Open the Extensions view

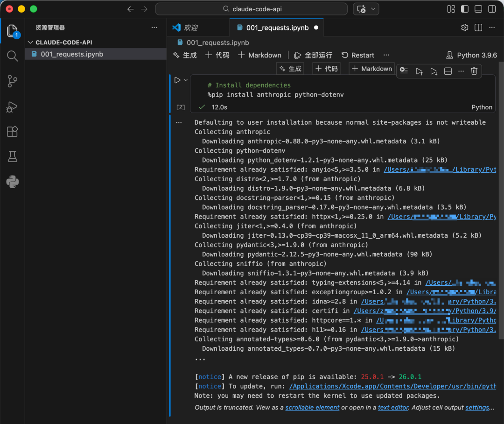(12, 131)
